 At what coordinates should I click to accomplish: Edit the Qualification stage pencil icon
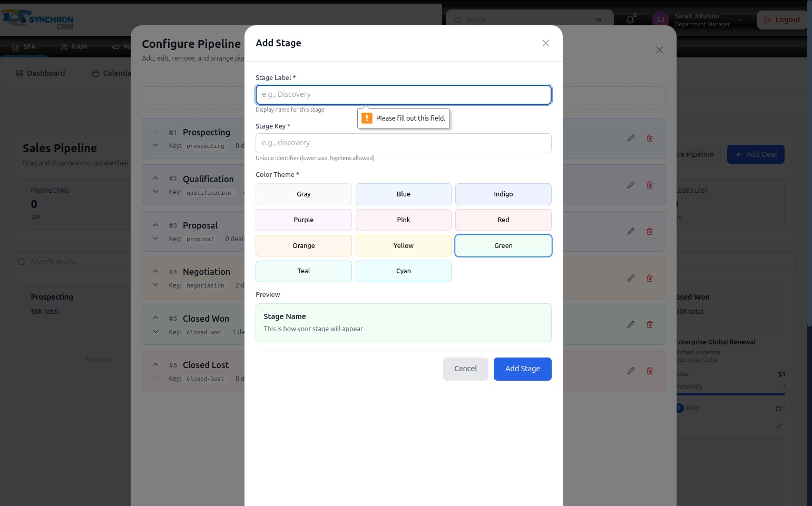click(631, 185)
